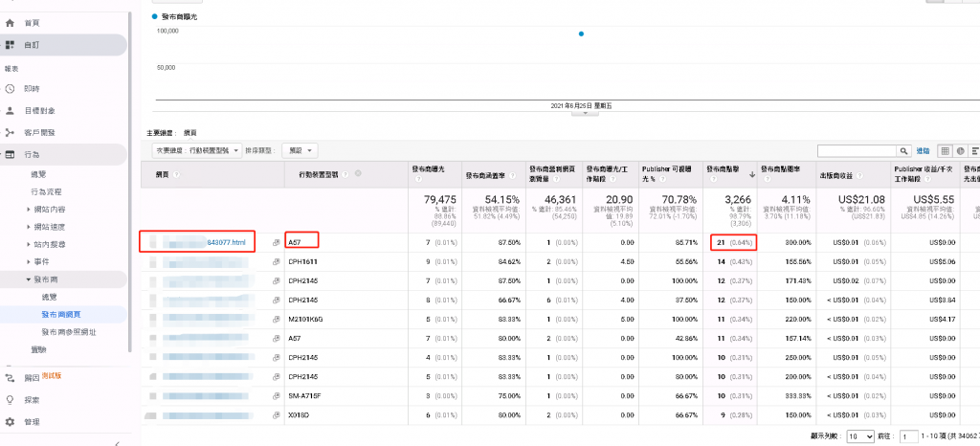Switch to performance bar view icon
This screenshot has height=446, width=980.
[974, 151]
